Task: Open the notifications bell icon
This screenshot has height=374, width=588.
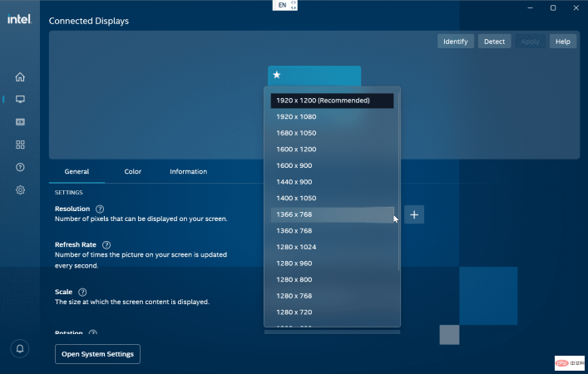Action: (20, 348)
